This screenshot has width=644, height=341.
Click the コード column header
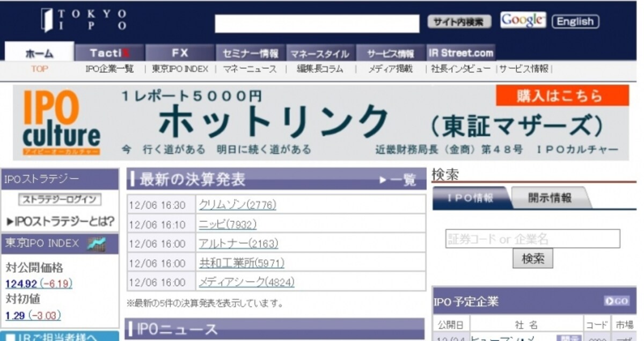pos(597,325)
